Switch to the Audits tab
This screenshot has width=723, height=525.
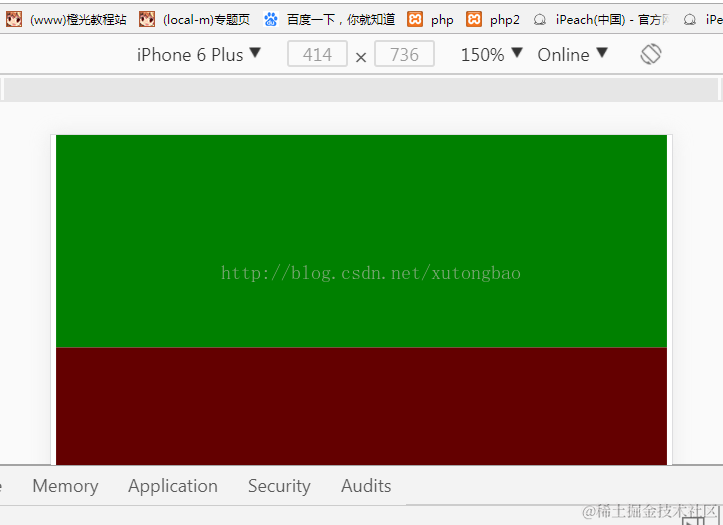(366, 486)
